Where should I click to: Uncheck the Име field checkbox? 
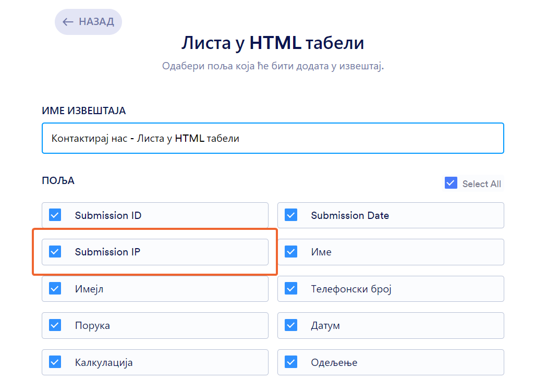click(291, 252)
